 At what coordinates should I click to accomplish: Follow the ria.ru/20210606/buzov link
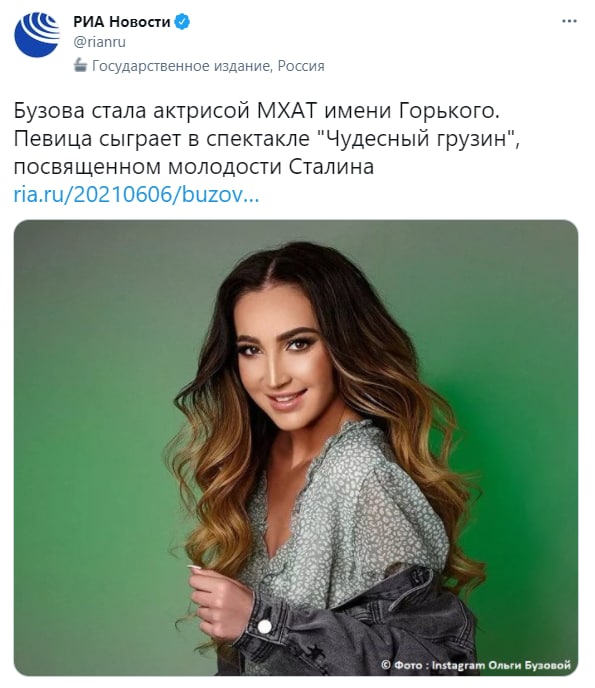(136, 194)
